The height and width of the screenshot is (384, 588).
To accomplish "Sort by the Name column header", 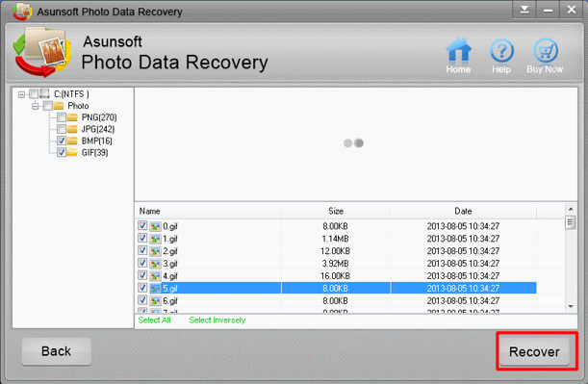I will tap(207, 211).
